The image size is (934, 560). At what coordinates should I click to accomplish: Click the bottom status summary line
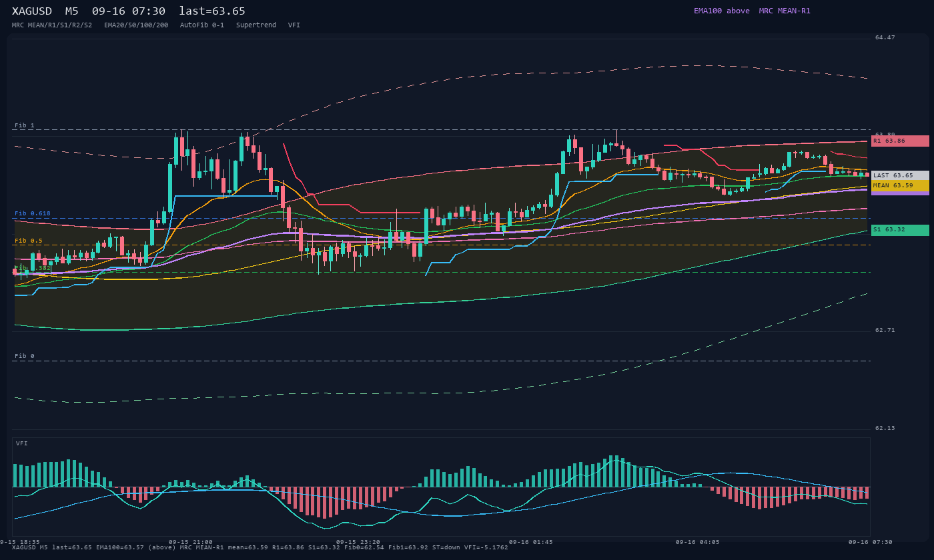tap(260, 547)
